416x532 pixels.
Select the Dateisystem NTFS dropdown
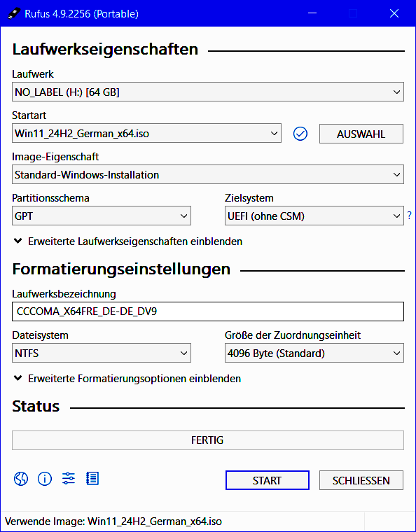click(102, 353)
